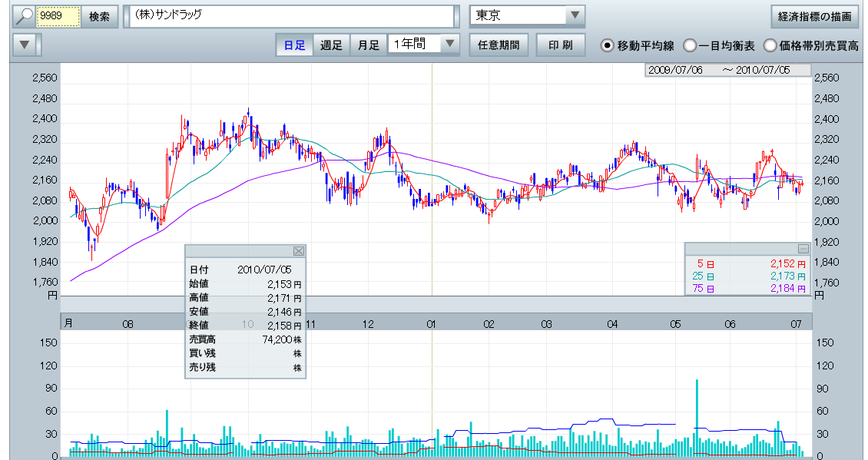868x460 pixels.
Task: Click the stock code input field 9989
Action: pyautogui.click(x=58, y=16)
